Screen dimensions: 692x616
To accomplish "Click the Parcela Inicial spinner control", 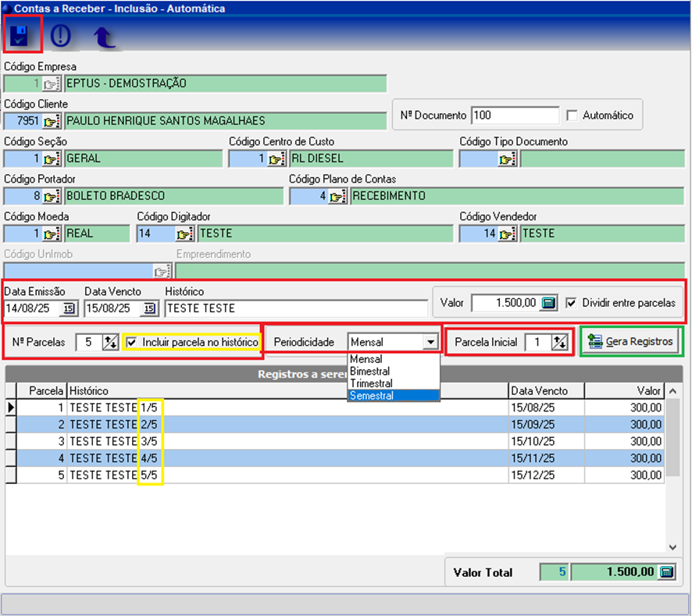I will tap(560, 342).
